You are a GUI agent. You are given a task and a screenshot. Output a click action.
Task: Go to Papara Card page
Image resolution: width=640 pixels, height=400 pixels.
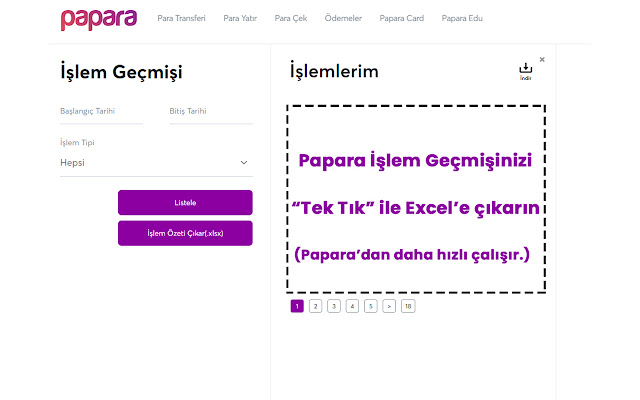[402, 18]
